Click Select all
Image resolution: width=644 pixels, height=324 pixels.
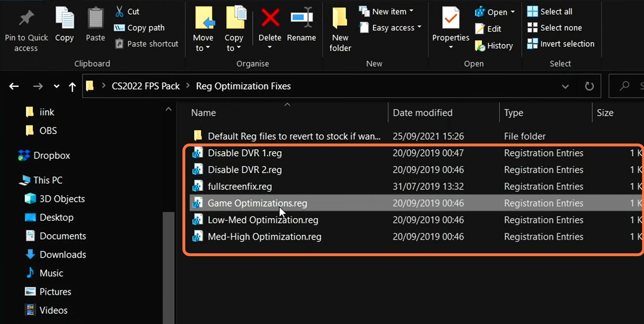pyautogui.click(x=550, y=11)
